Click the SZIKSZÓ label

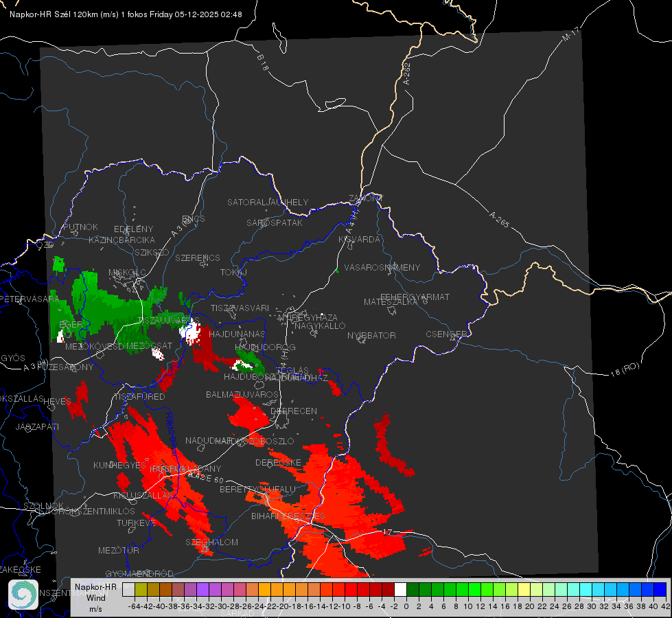coord(152,252)
